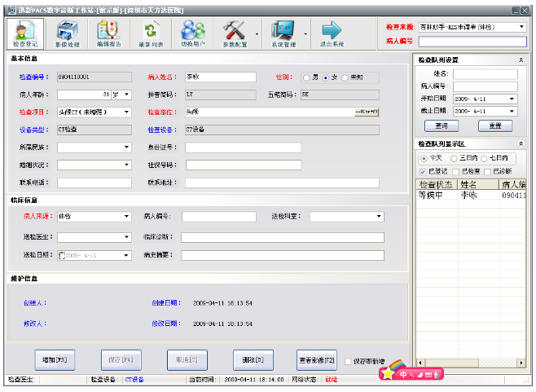This screenshot has width=536, height=392.
Task: Click the 保存[F4] save button
Action: click(x=121, y=360)
